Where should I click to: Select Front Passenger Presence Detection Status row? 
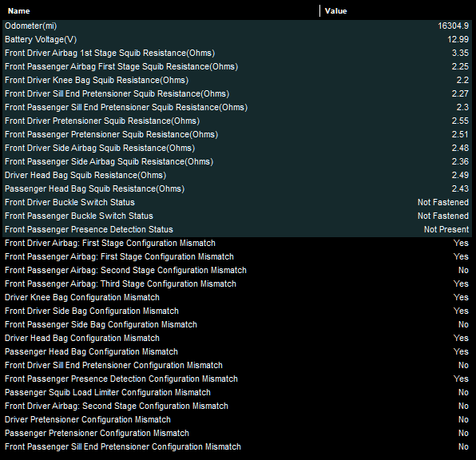237,229
